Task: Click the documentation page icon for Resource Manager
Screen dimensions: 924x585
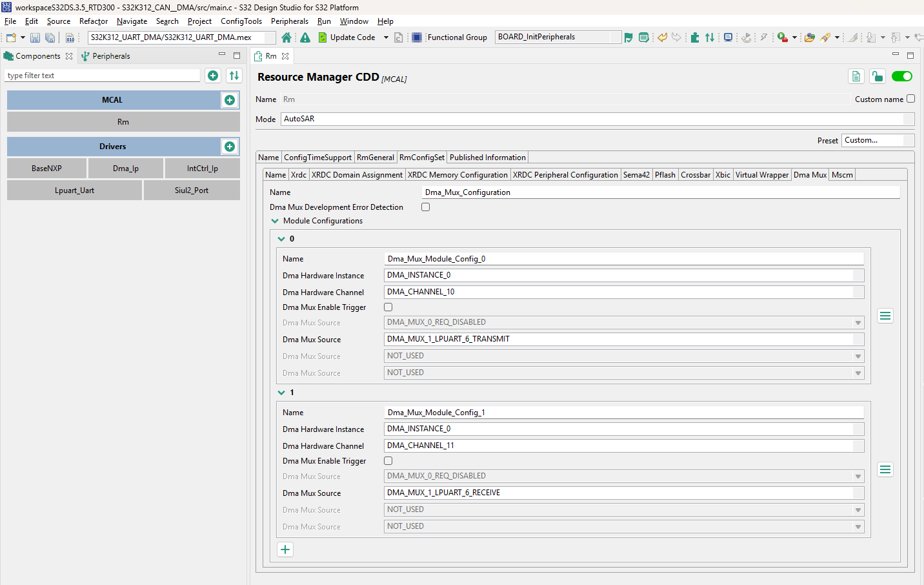Action: (856, 77)
